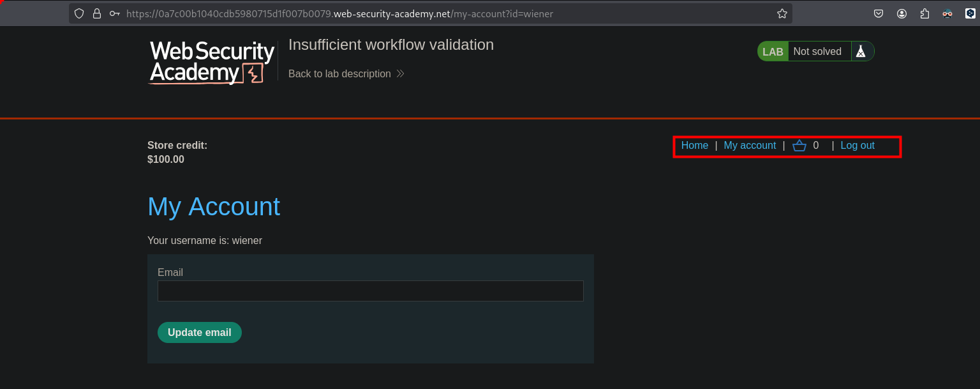Log out of the wiener account
This screenshot has width=980, height=389.
[x=857, y=146]
